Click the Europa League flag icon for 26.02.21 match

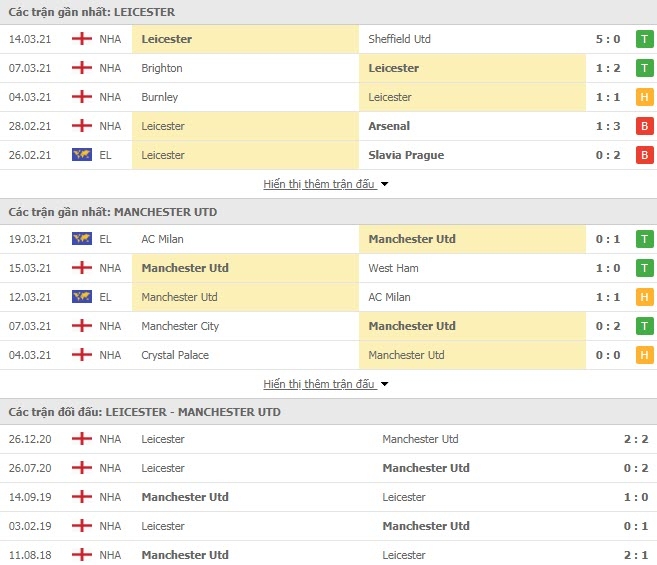[x=82, y=155]
